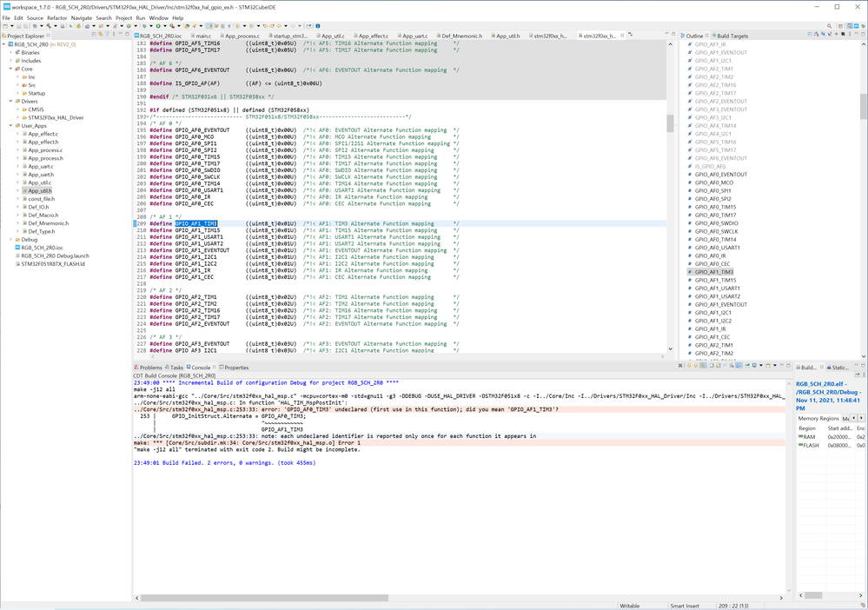Select the RAM row in Memory Regions
This screenshot has height=610, width=868.
tap(831, 437)
